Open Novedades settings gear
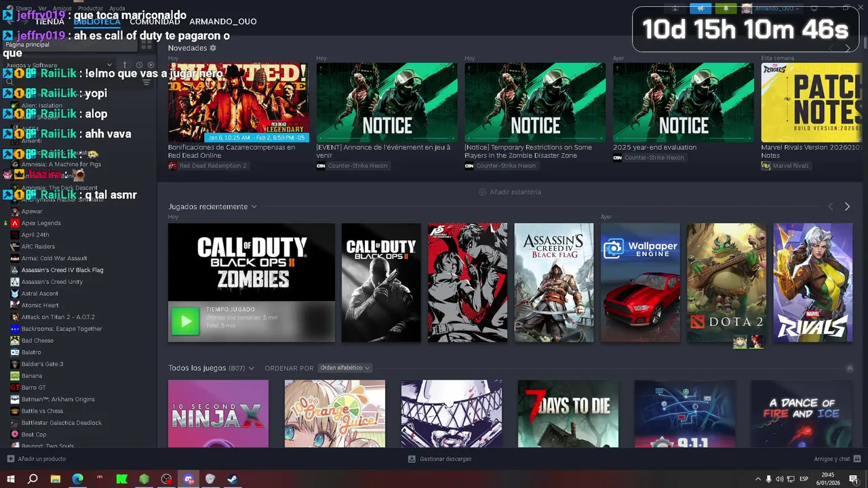The width and height of the screenshot is (868, 488). click(213, 48)
